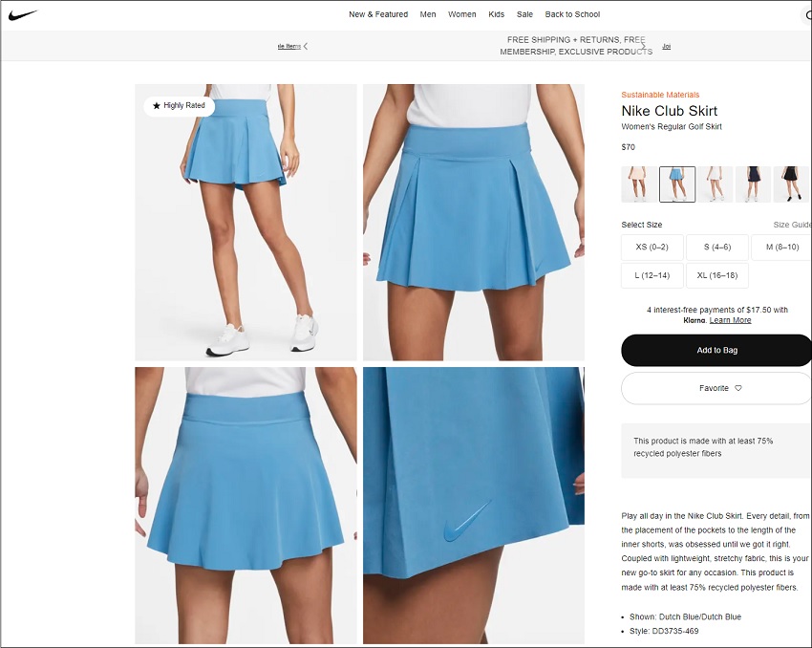Select size XL (16–18)
812x648 pixels.
717,275
